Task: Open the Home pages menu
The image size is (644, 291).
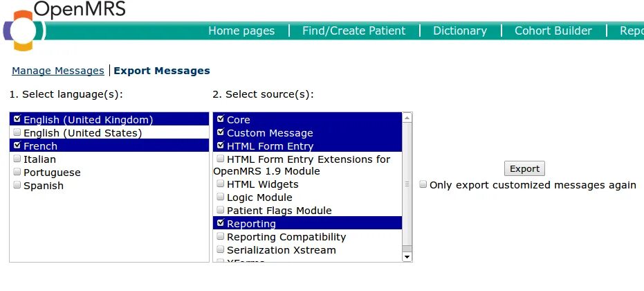Action: pyautogui.click(x=241, y=30)
